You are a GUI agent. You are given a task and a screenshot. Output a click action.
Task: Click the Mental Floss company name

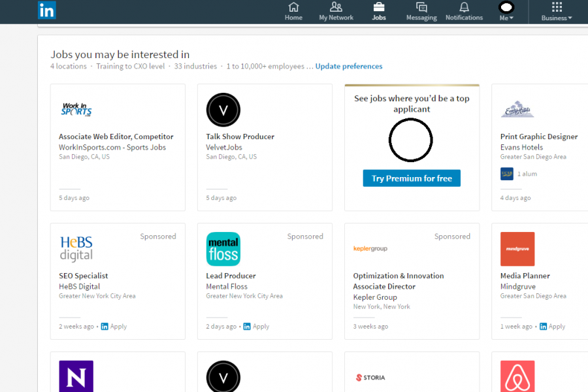point(227,287)
